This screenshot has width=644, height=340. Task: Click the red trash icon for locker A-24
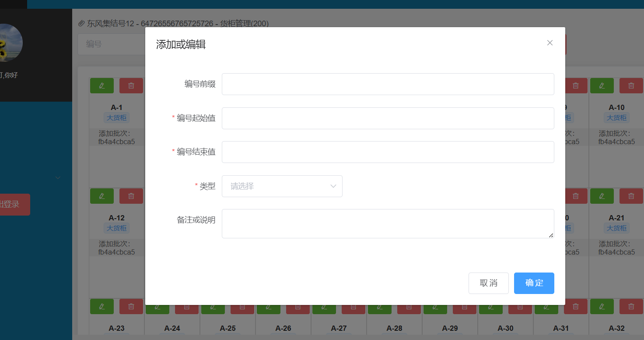(x=187, y=309)
